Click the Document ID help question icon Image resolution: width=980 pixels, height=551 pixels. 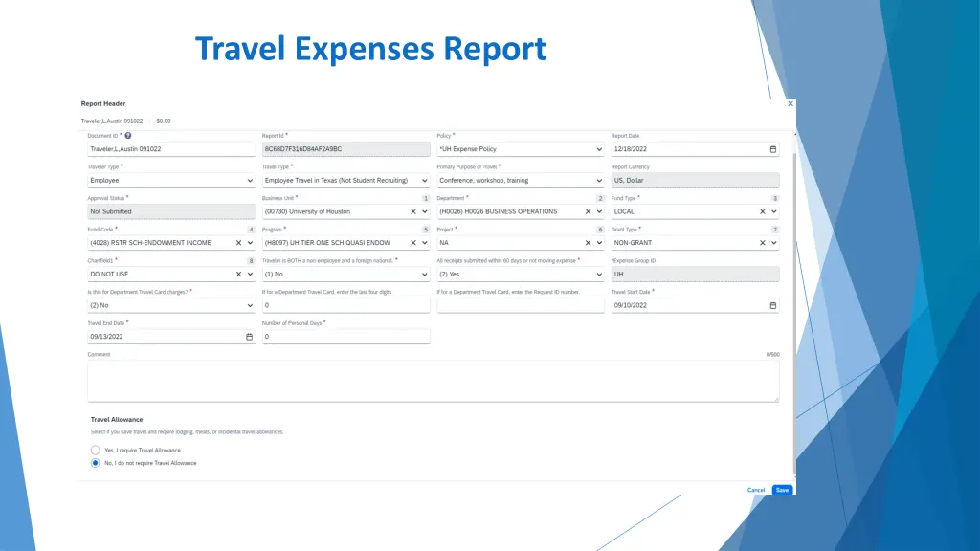[x=127, y=136]
